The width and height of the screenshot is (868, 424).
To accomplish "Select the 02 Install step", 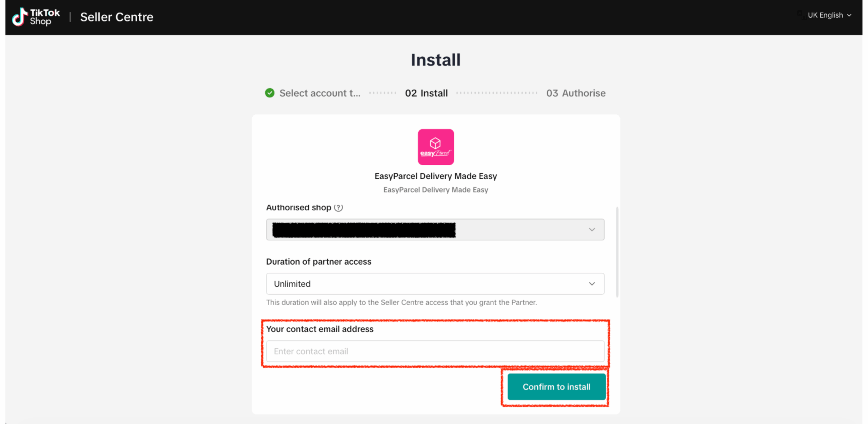I will (426, 93).
